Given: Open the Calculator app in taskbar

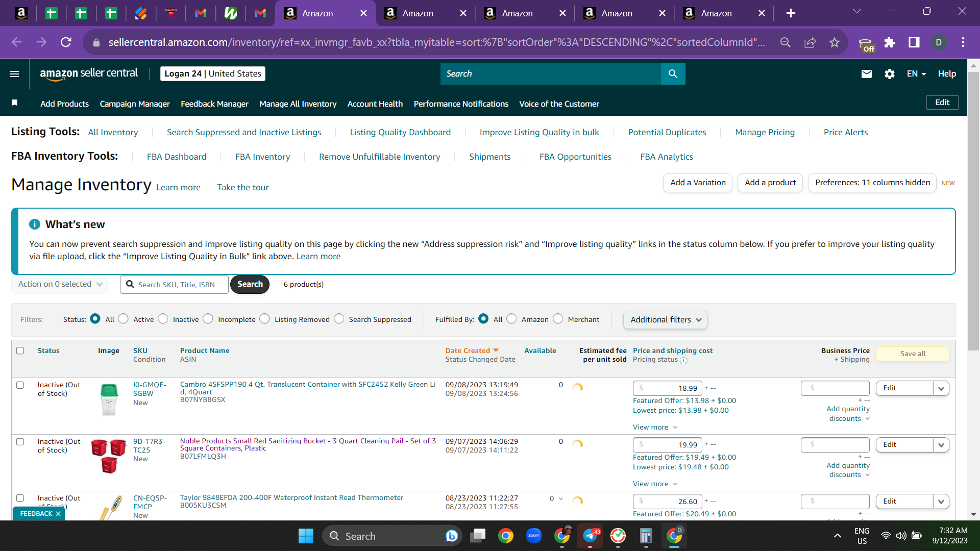Looking at the screenshot, I should (x=646, y=536).
